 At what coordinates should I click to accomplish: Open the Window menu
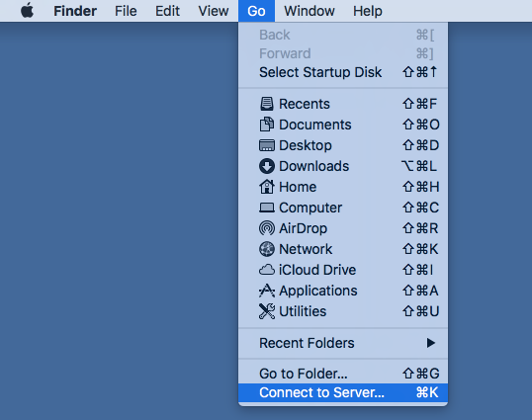[x=310, y=11]
